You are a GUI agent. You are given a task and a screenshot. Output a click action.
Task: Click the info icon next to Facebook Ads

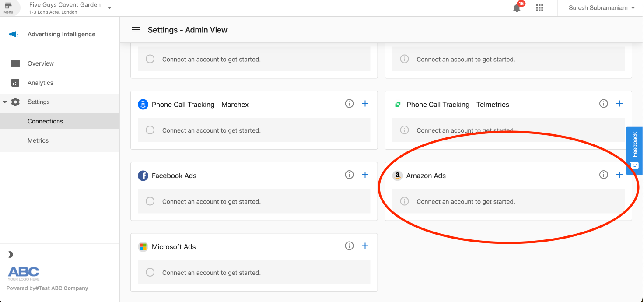(x=349, y=174)
